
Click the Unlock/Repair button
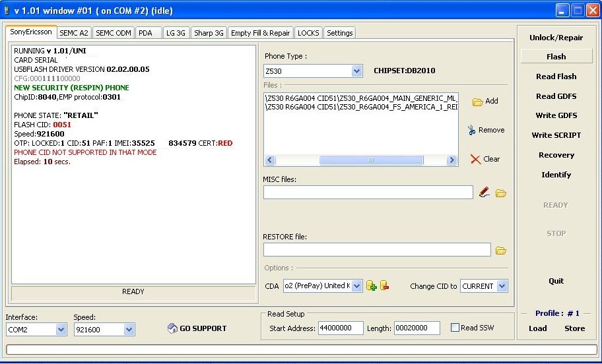[x=556, y=38]
